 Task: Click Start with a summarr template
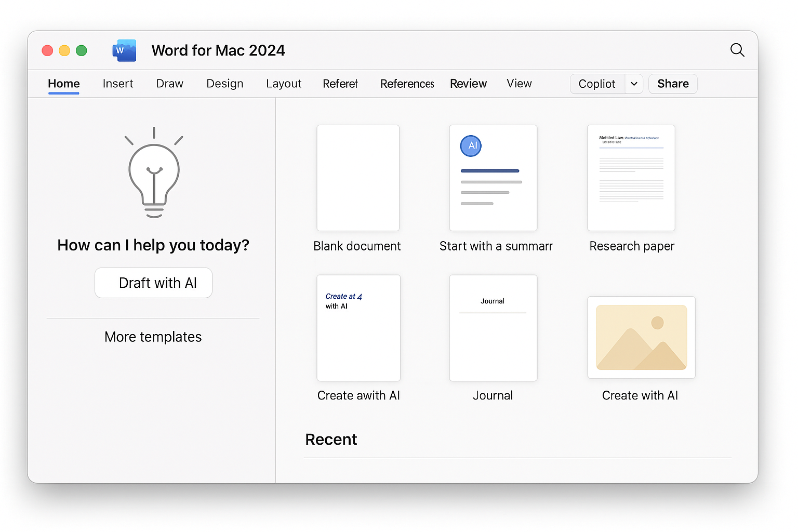(x=493, y=178)
